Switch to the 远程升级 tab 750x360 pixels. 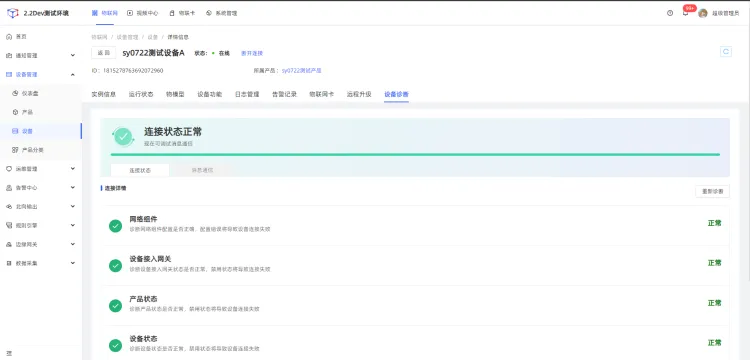pos(359,94)
